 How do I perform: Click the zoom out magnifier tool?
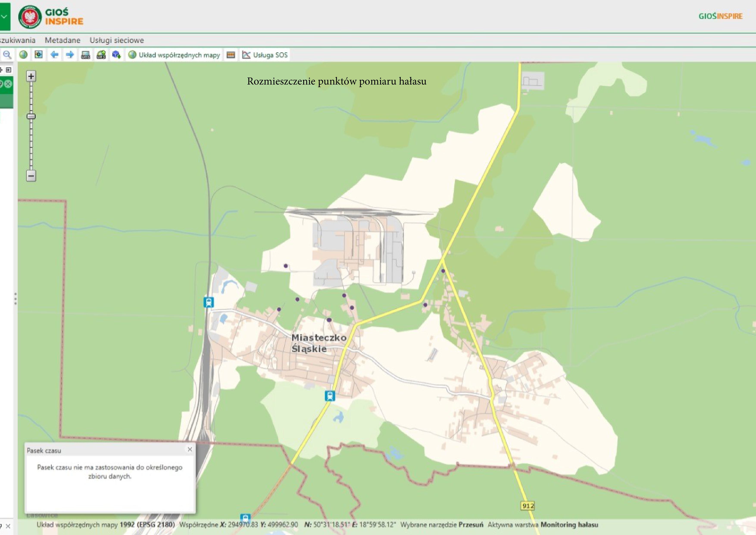click(x=7, y=55)
